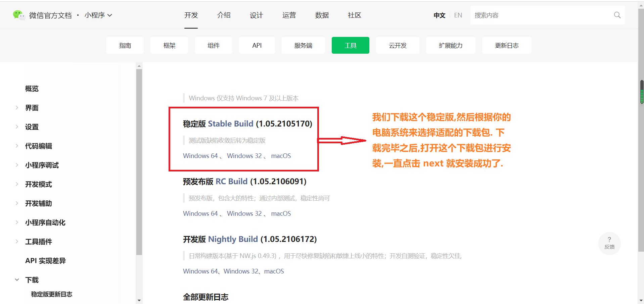This screenshot has width=644, height=304.
Task: Expand the 设置 sidebar section
Action: 17,127
